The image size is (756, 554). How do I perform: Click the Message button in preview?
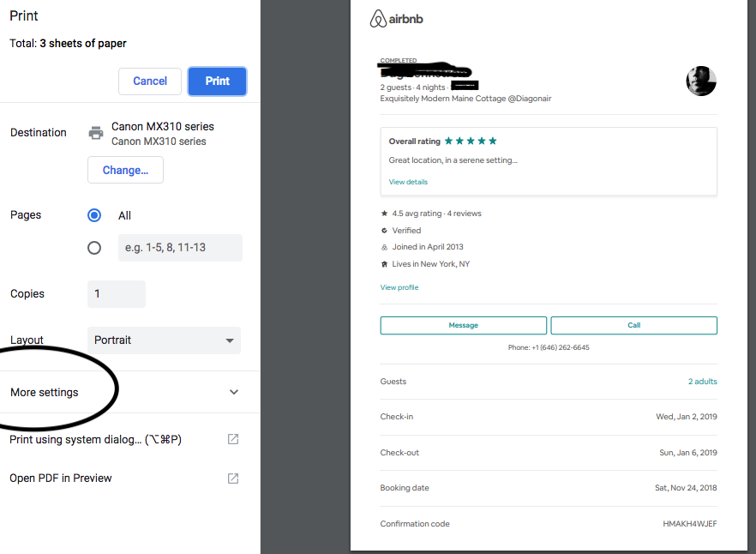click(463, 326)
